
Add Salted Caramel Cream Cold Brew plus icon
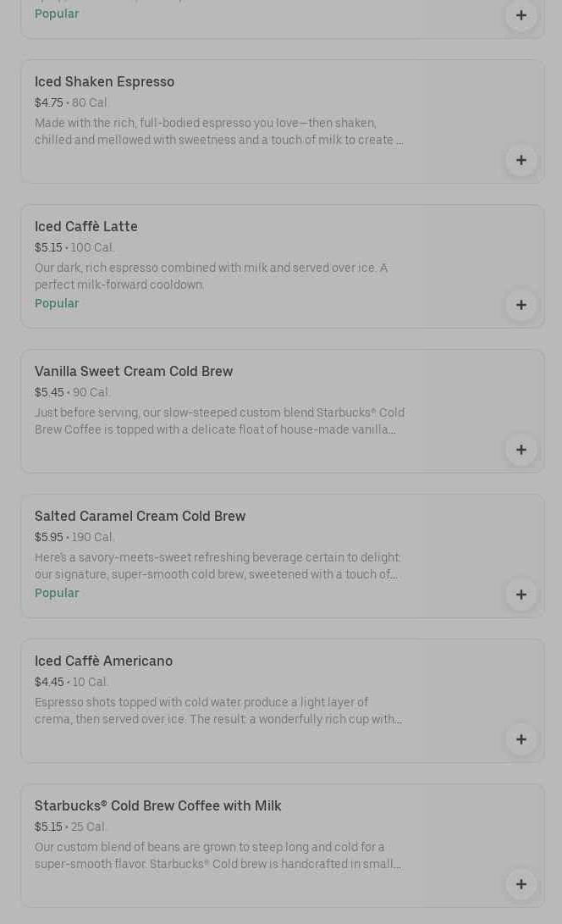[521, 595]
